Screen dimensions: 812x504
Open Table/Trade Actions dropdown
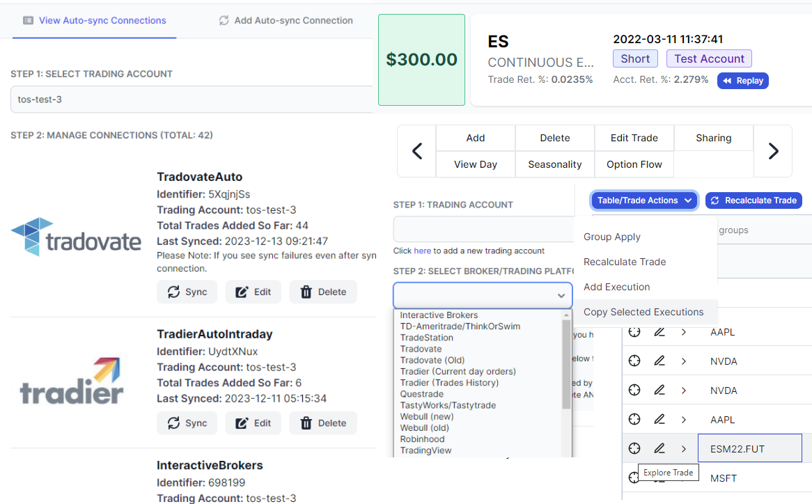(x=644, y=200)
